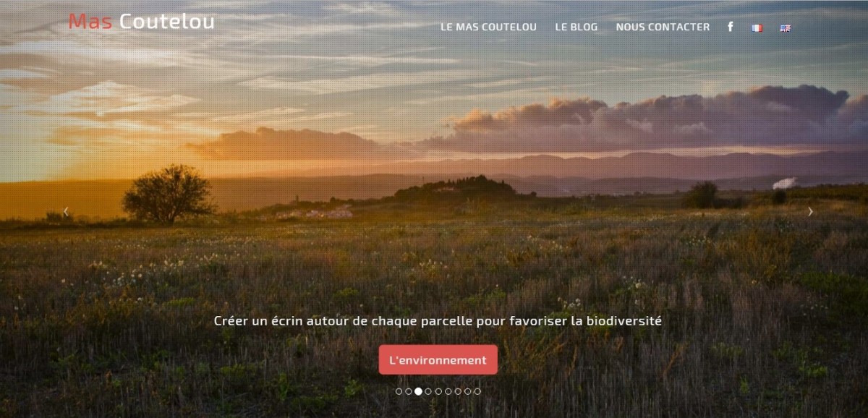Click the Mas Coutelou logo link
The width and height of the screenshot is (868, 418).
[x=142, y=22]
